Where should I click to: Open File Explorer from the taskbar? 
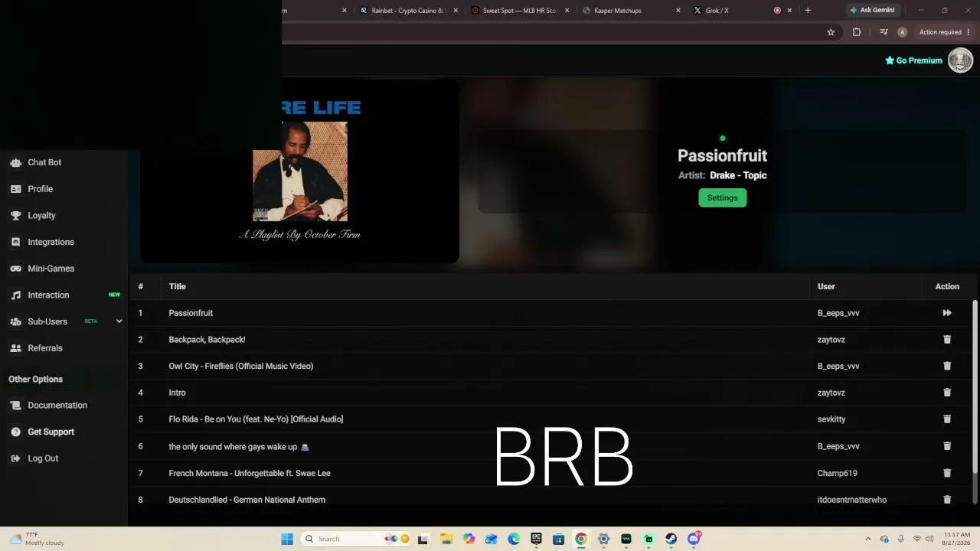click(x=446, y=539)
